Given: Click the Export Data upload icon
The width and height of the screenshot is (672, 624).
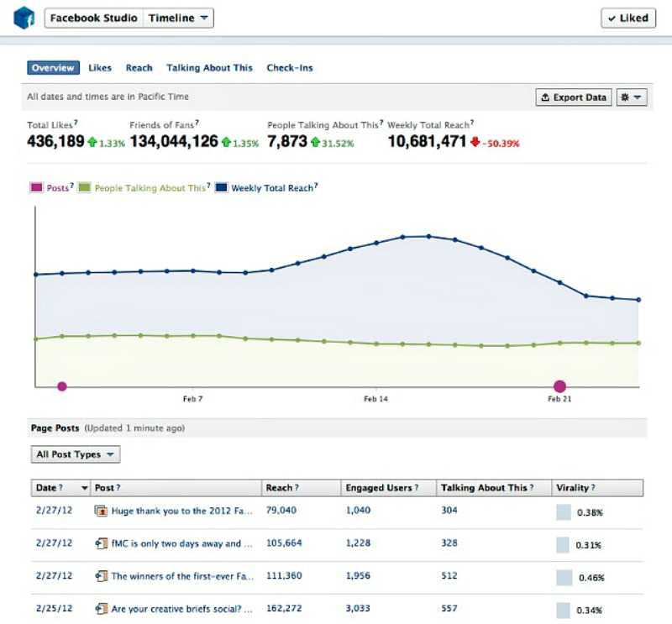Looking at the screenshot, I should 547,97.
